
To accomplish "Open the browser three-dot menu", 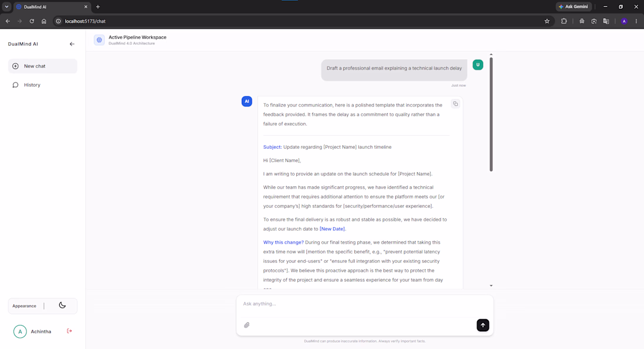I will coord(636,21).
